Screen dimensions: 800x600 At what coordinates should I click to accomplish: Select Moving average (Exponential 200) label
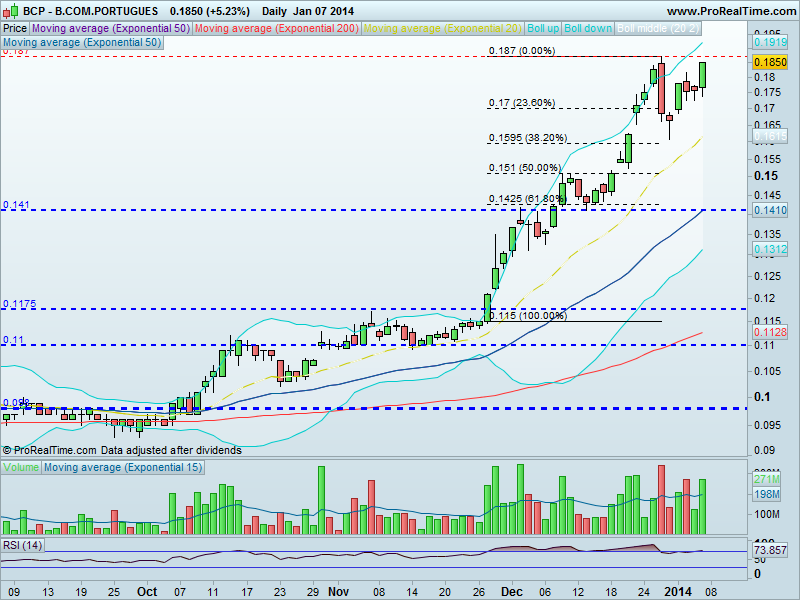tap(277, 29)
